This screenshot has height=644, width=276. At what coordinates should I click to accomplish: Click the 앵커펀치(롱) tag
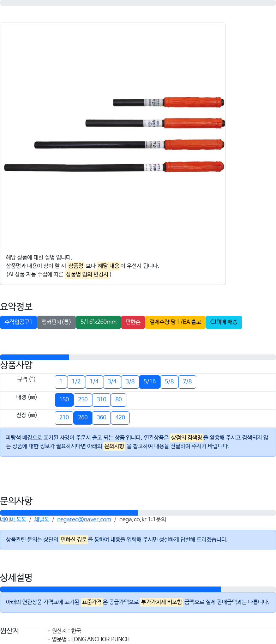(56, 322)
